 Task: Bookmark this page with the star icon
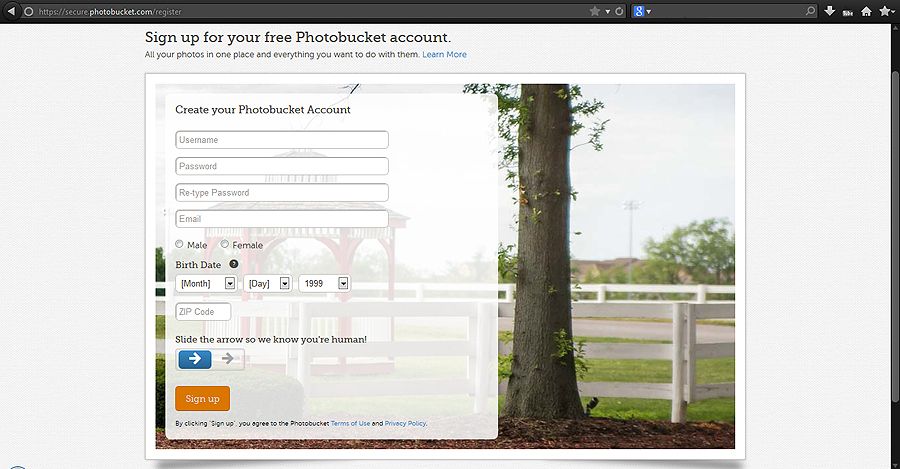pyautogui.click(x=595, y=11)
